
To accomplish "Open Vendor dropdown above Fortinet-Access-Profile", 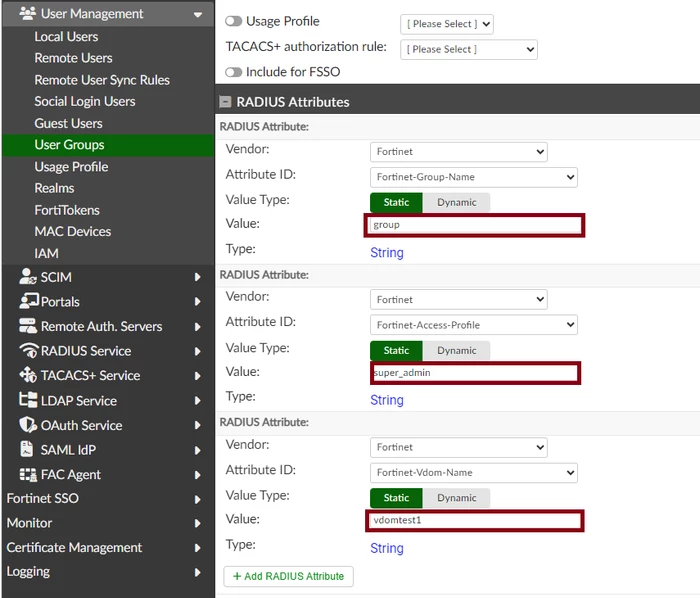I will [x=458, y=300].
